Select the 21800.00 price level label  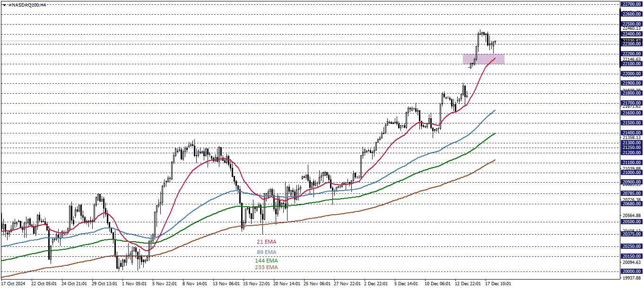point(632,93)
